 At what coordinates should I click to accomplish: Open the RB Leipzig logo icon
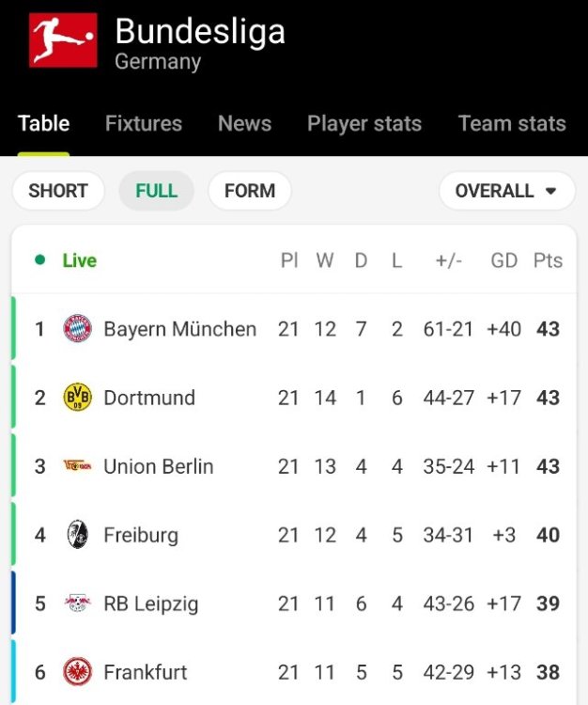click(x=77, y=603)
